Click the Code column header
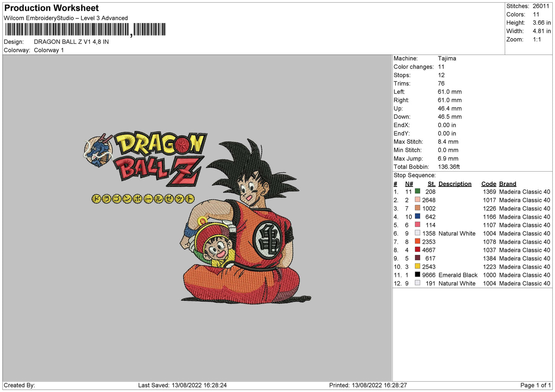 [x=489, y=184]
